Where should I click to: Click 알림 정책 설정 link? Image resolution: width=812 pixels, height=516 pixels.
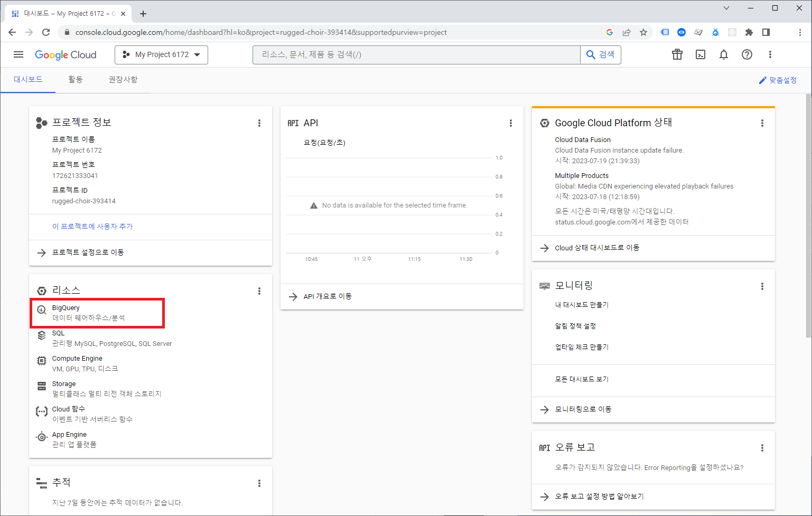pyautogui.click(x=575, y=326)
